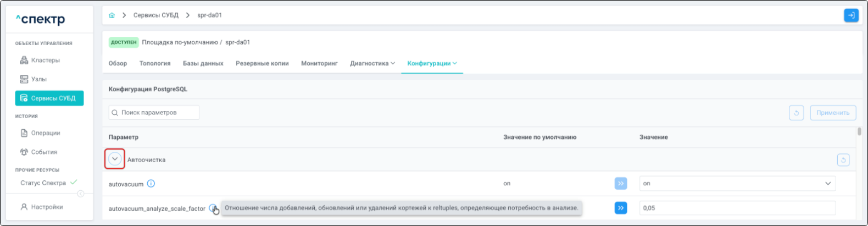This screenshot has height=226, width=868.
Task: Click info icon next to autovacuum
Action: pyautogui.click(x=151, y=184)
